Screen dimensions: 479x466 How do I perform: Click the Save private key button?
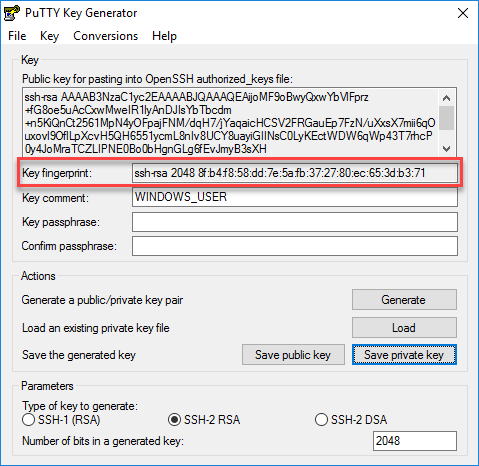(x=404, y=355)
